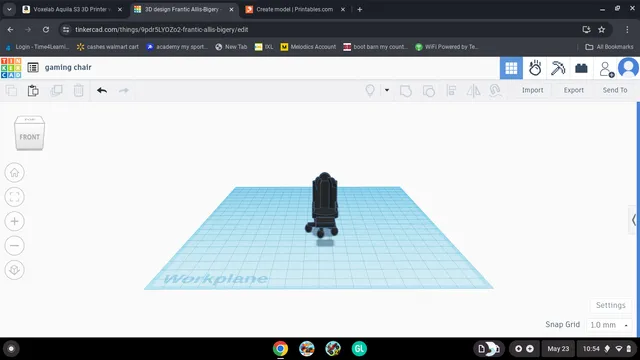Click the Delete trash icon
Screen dimensions: 640x360
78,90
